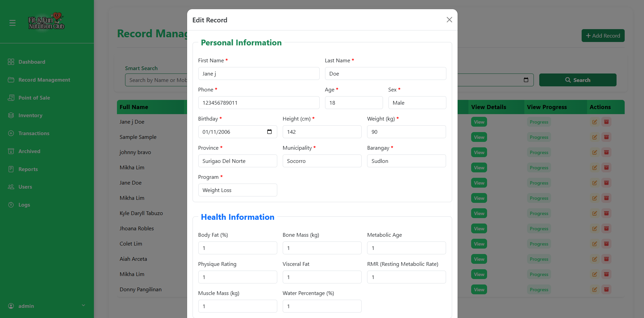
Task: Open the Program dropdown showing Weight Loss
Action: click(x=237, y=190)
